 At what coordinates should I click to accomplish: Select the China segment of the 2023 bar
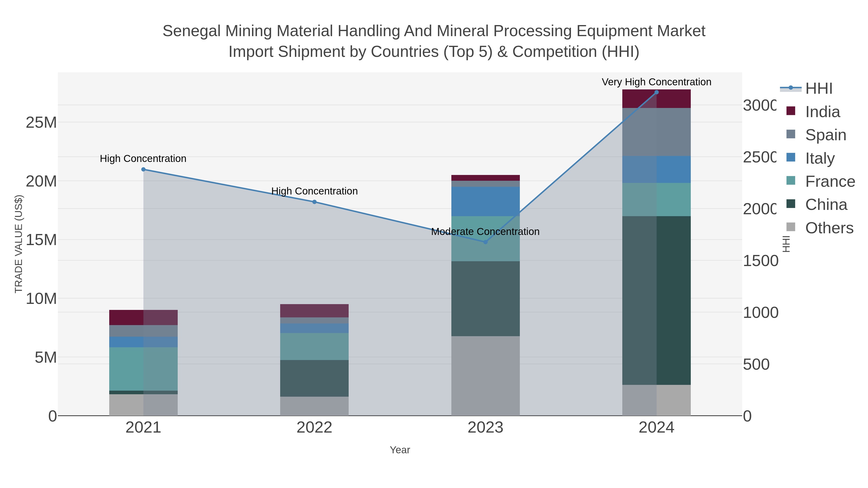click(x=485, y=299)
